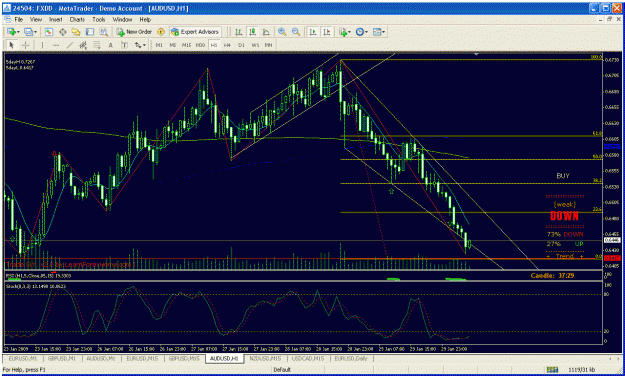The image size is (625, 376).
Task: Expand the Periods dropdown arrow
Action: pos(367,32)
